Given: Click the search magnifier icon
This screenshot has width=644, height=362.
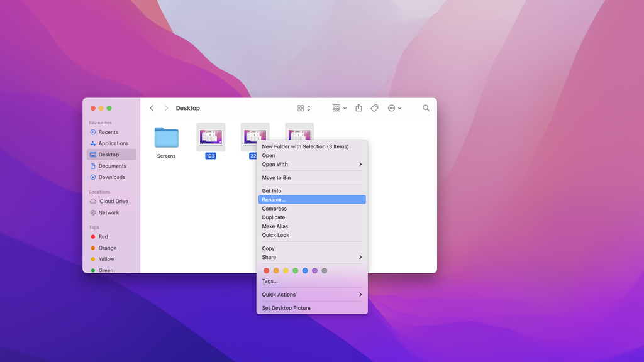Looking at the screenshot, I should click(426, 107).
